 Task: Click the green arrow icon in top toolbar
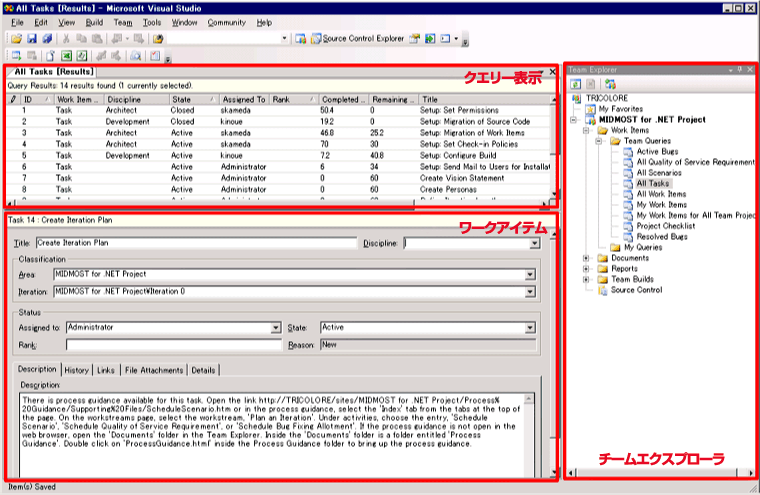pyautogui.click(x=430, y=39)
